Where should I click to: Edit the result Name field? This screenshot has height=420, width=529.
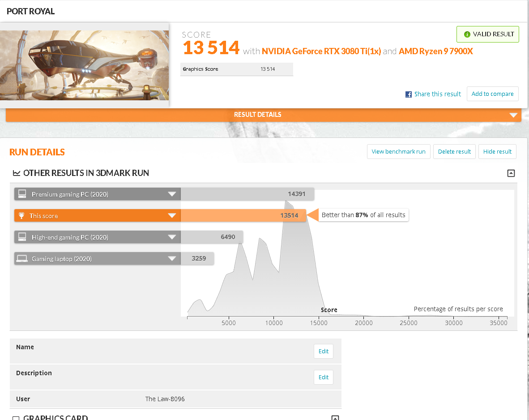click(x=323, y=351)
